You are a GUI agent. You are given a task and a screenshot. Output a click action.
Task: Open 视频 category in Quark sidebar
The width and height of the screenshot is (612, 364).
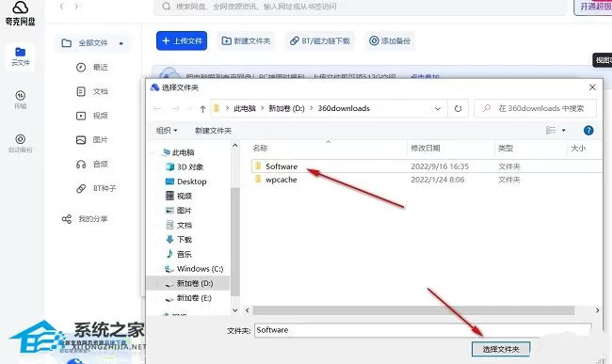92,116
